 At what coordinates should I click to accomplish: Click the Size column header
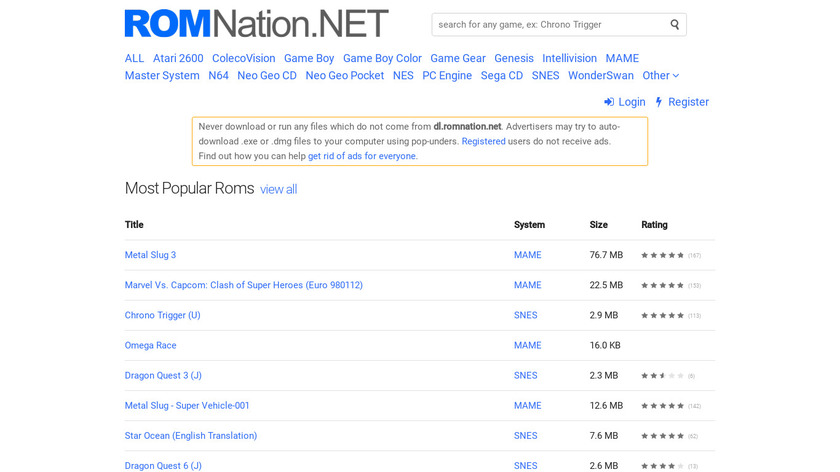(598, 224)
